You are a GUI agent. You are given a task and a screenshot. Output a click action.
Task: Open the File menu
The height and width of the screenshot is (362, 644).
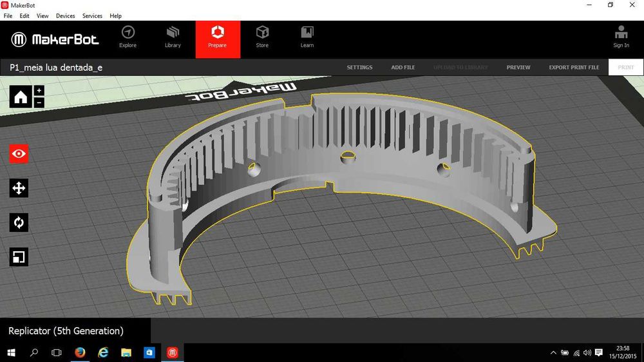coord(8,16)
